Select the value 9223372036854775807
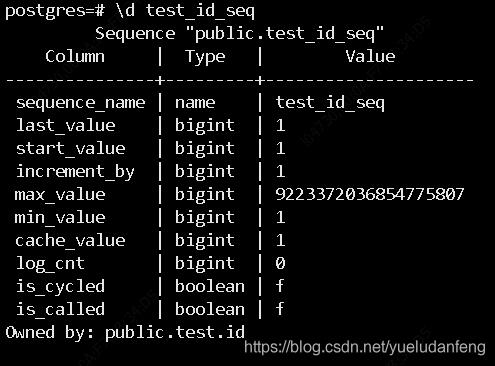The width and height of the screenshot is (495, 366). (370, 194)
